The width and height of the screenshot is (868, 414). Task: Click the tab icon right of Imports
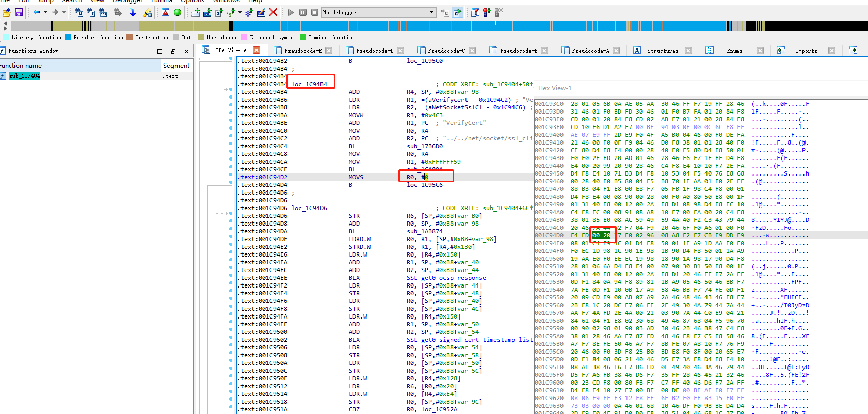pyautogui.click(x=853, y=51)
